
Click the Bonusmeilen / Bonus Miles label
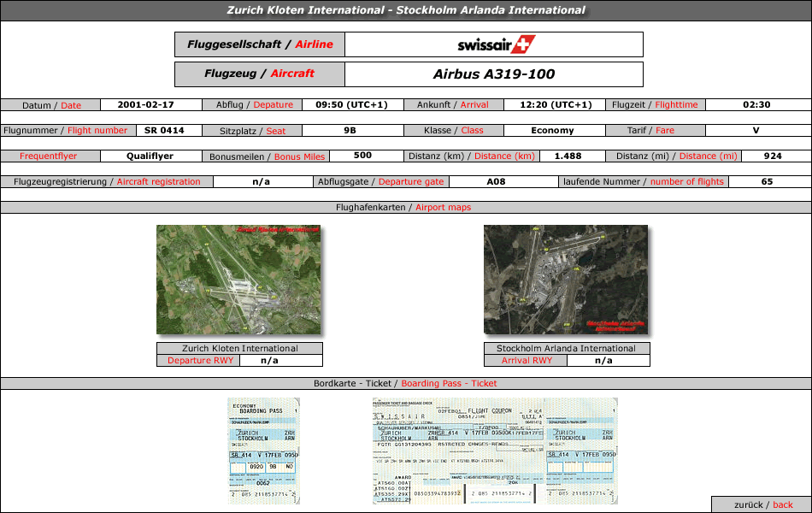(x=267, y=156)
